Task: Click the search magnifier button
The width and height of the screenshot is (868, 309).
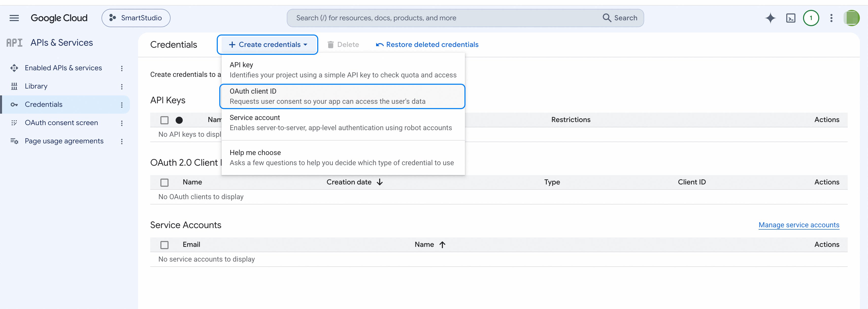Action: (620, 18)
